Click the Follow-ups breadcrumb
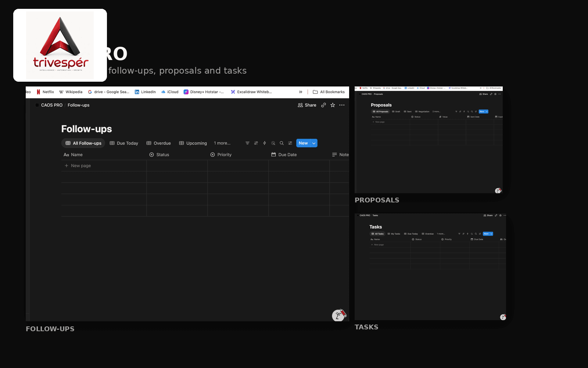588x368 pixels. click(x=79, y=105)
